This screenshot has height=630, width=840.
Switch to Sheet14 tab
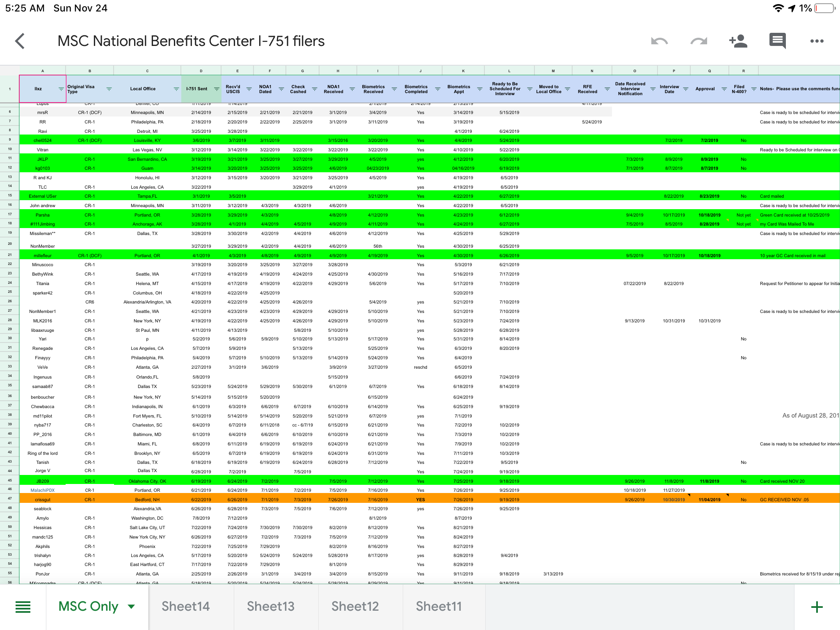pyautogui.click(x=185, y=607)
